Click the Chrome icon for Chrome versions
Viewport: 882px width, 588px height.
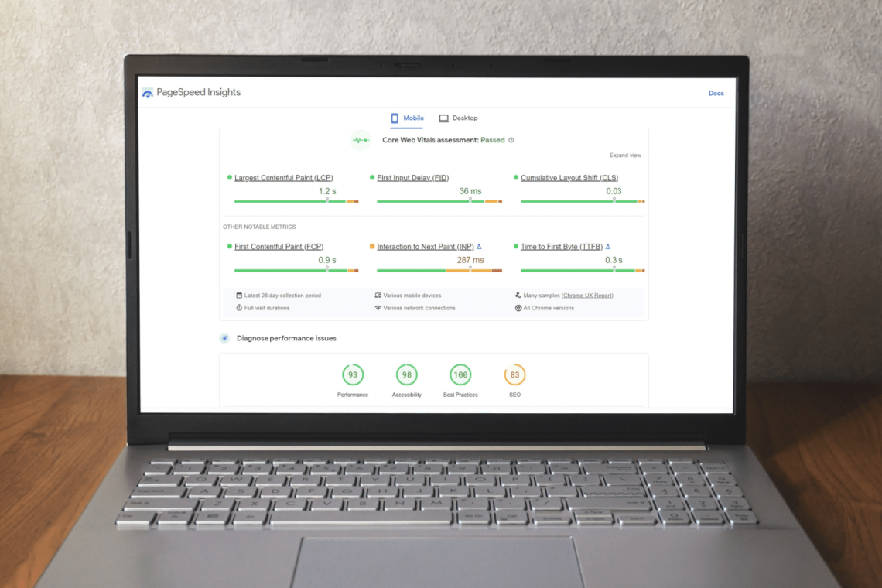pos(518,308)
